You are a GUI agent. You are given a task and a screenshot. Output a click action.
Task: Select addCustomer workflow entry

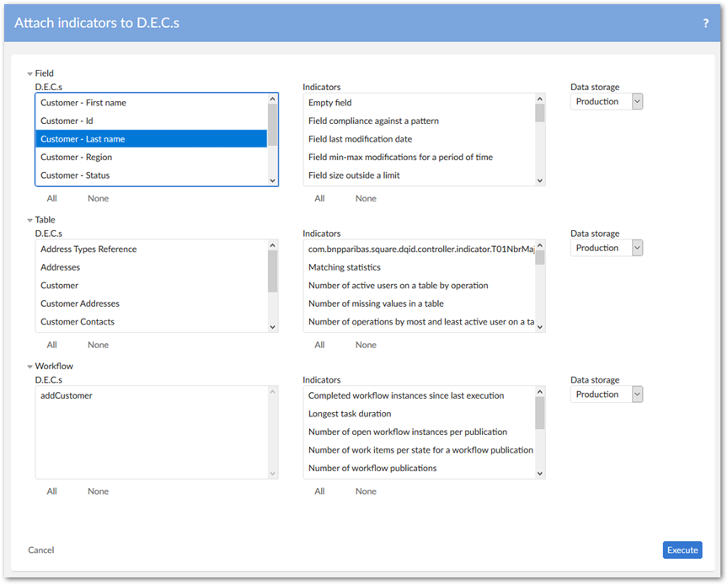67,395
